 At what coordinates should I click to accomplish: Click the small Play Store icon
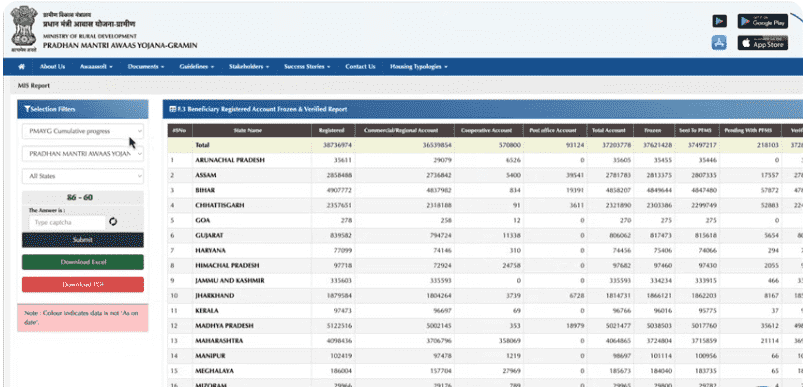(719, 21)
